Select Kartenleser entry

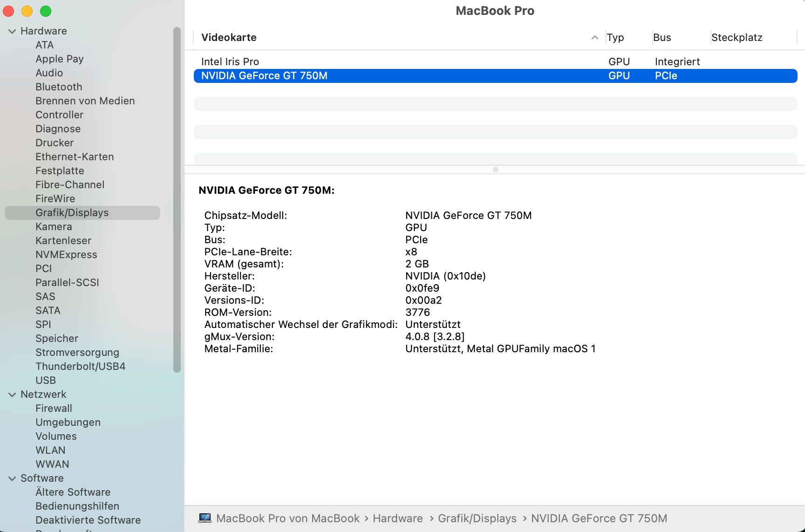click(63, 240)
